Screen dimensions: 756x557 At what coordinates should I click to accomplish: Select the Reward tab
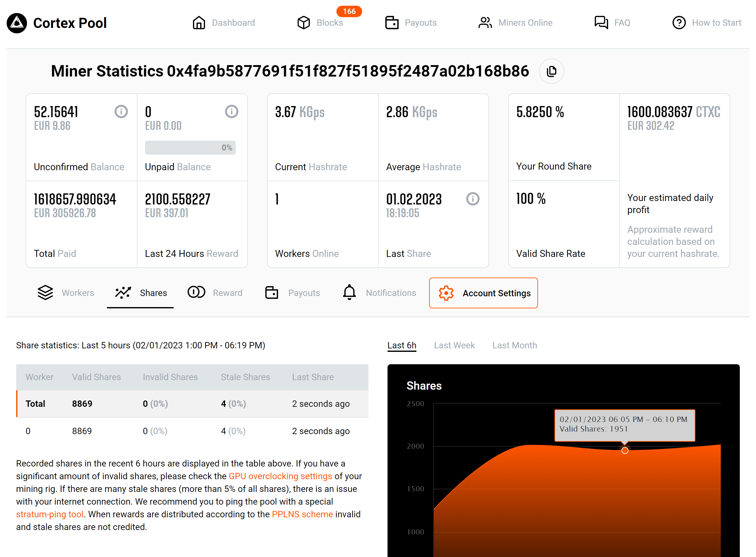click(x=228, y=292)
